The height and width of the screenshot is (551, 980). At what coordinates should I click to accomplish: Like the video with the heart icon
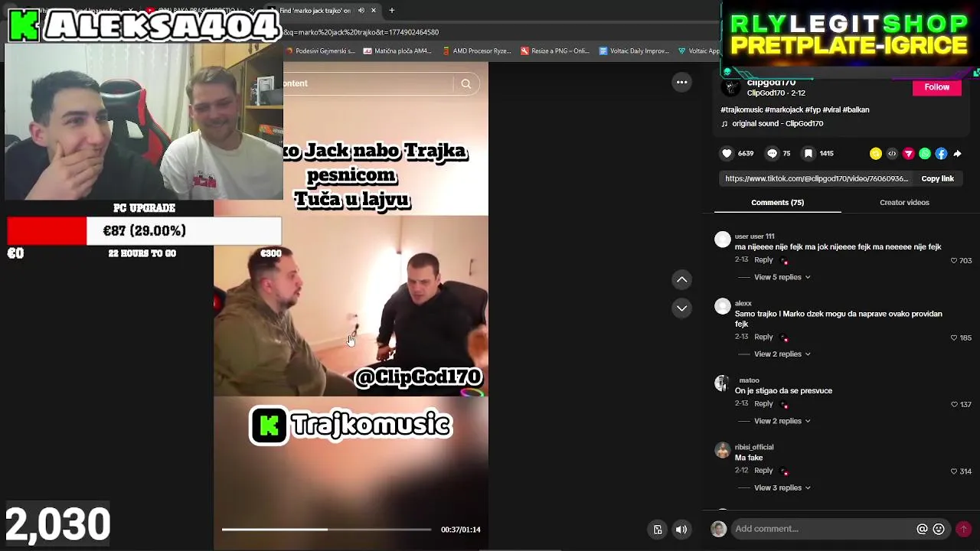coord(727,153)
